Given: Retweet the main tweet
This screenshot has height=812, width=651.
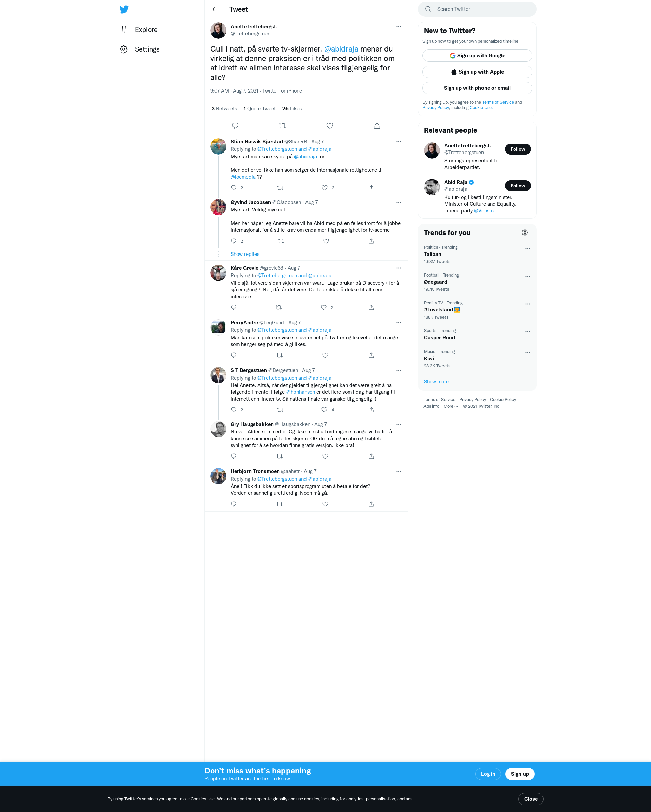Looking at the screenshot, I should [282, 126].
